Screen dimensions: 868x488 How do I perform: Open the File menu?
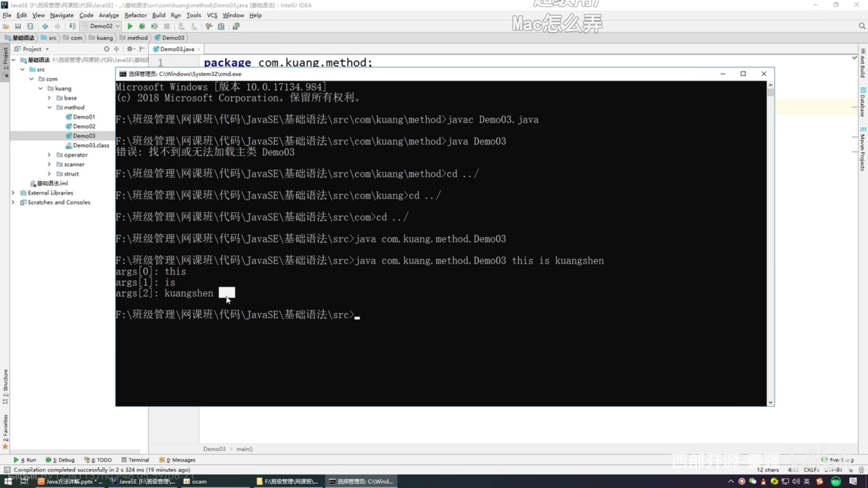(7, 15)
